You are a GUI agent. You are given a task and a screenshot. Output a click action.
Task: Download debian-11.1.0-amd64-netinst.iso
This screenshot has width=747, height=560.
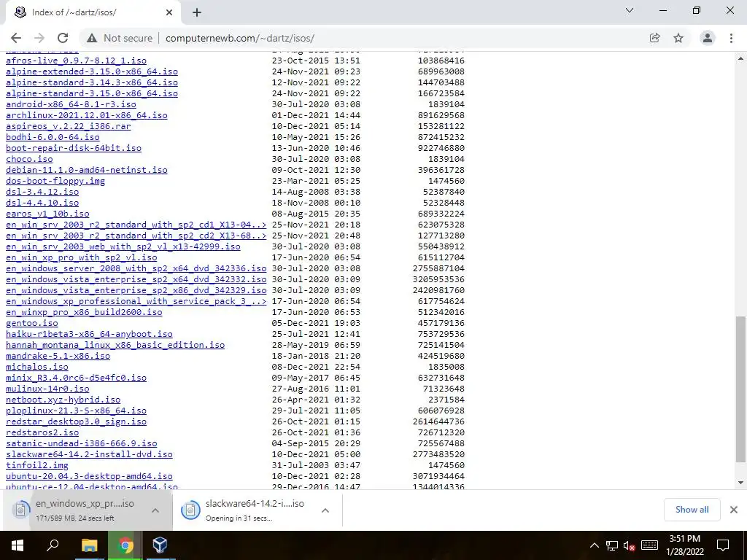[87, 170]
